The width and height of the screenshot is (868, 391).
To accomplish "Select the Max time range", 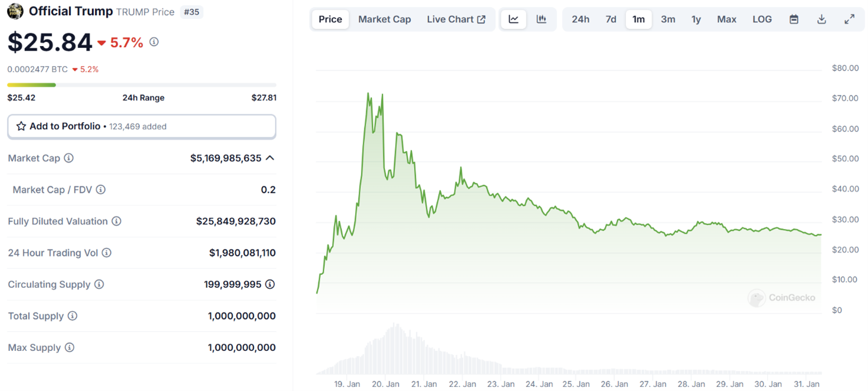I will click(x=726, y=19).
